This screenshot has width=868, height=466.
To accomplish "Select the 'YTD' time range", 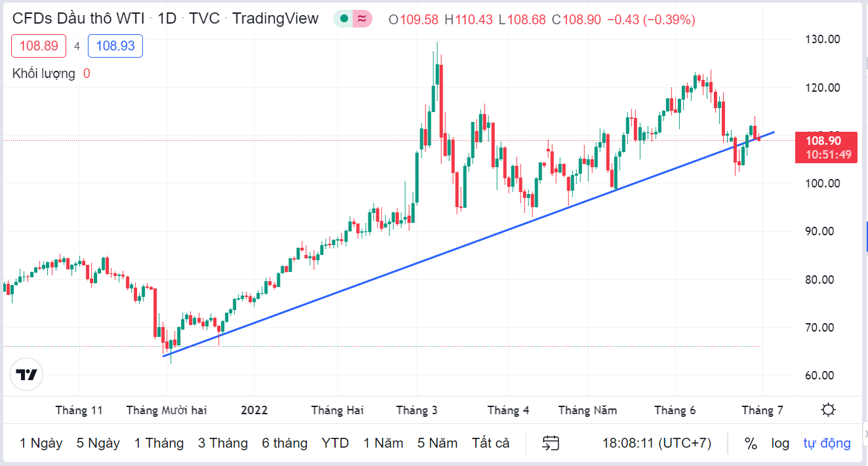I will tap(335, 443).
